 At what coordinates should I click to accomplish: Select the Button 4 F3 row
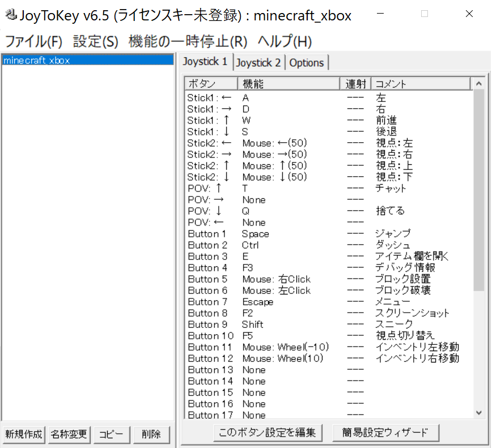point(328,268)
